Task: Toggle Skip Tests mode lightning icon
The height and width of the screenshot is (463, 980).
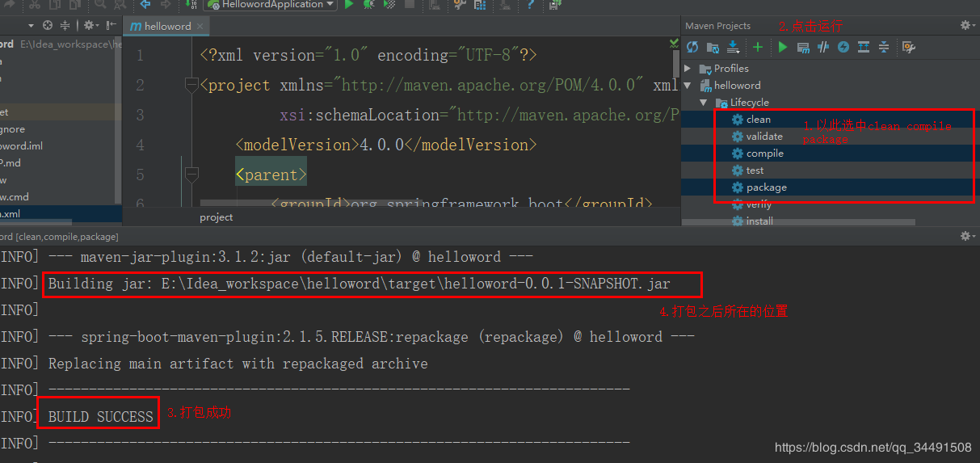Action: click(843, 47)
